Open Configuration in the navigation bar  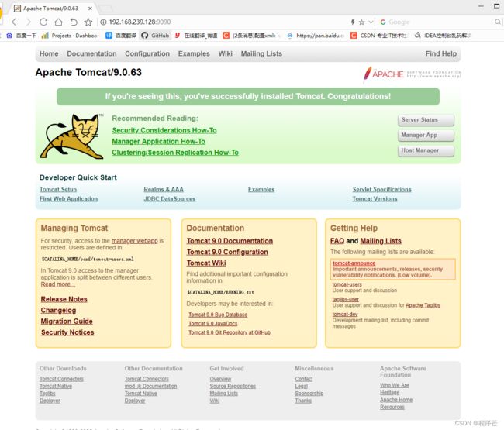[x=147, y=53]
